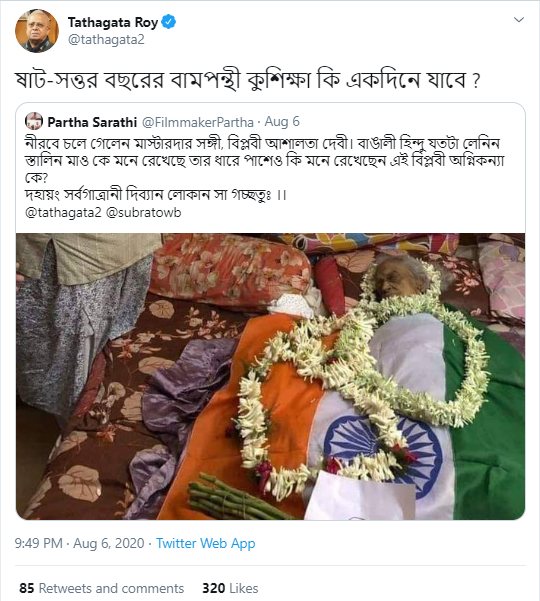This screenshot has height=601, width=540.
Task: Click the blue verified badge
Action: (x=168, y=22)
